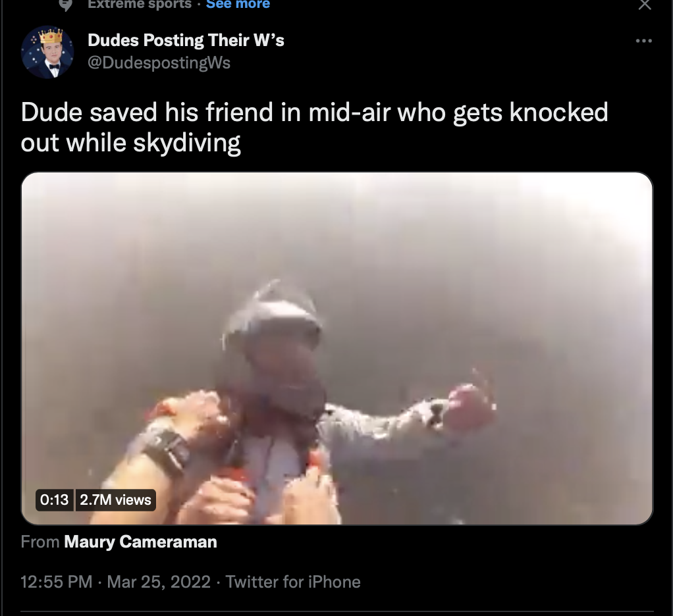This screenshot has height=616, width=673.
Task: Click the @DudespostingWs handle
Action: (x=159, y=63)
